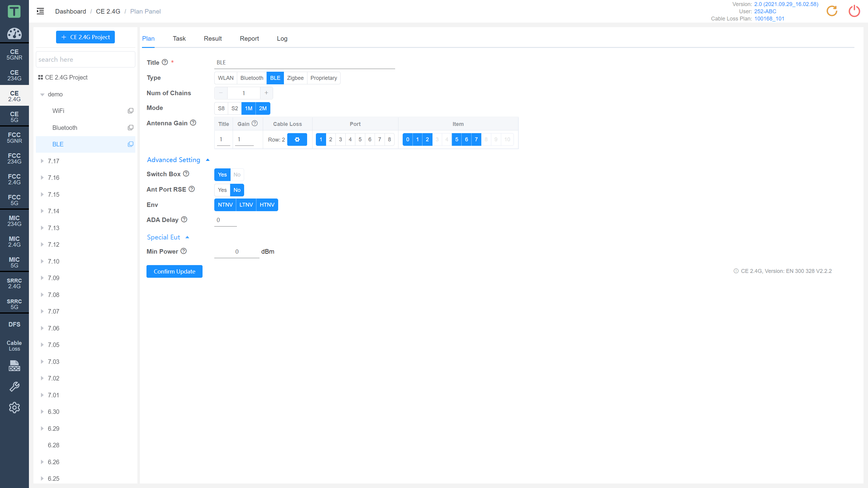868x488 pixels.
Task: Open the settings gear in sidebar
Action: coord(14,408)
